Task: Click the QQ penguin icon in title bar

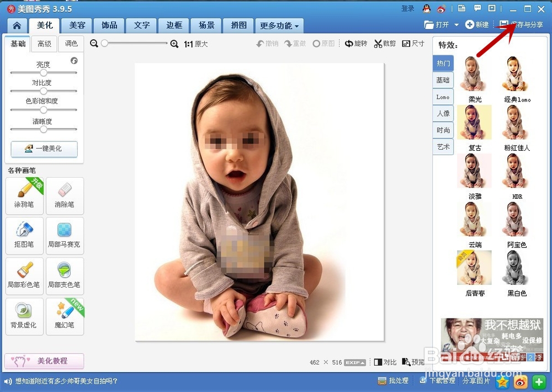Action: click(426, 9)
